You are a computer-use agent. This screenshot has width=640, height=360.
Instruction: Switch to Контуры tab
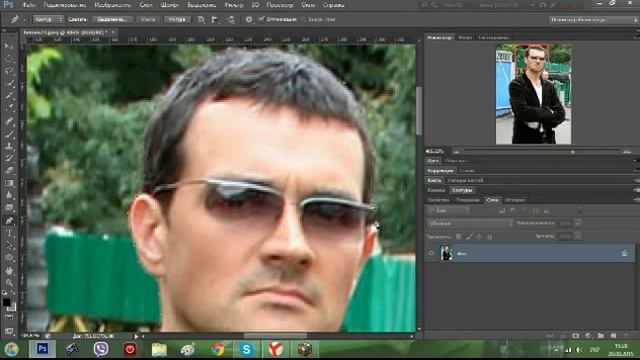[x=462, y=190]
